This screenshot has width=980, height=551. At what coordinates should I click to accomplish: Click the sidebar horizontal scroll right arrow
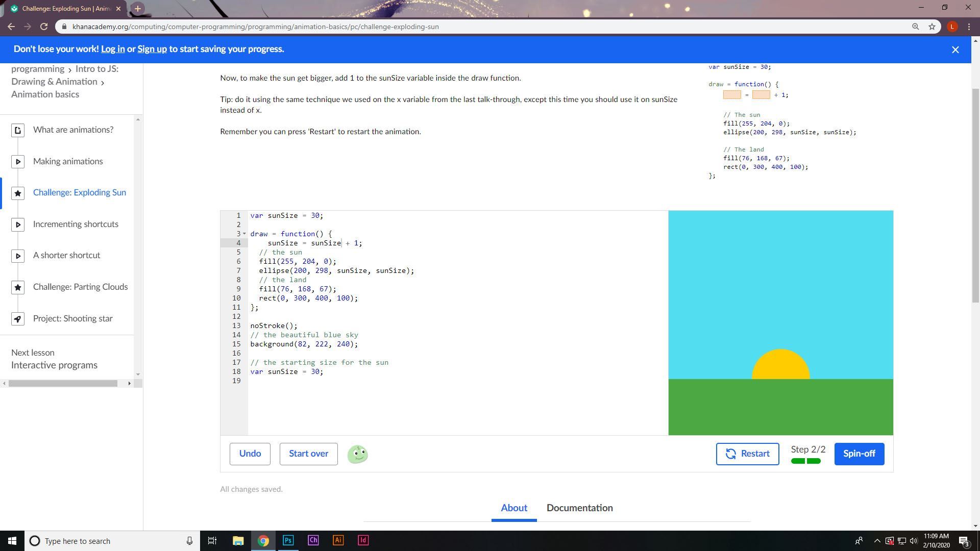pos(129,384)
